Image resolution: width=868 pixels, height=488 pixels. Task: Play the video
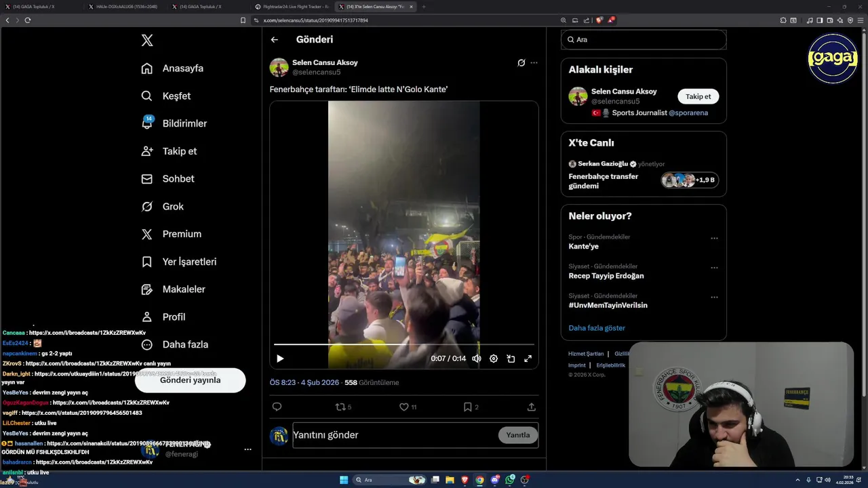point(280,359)
